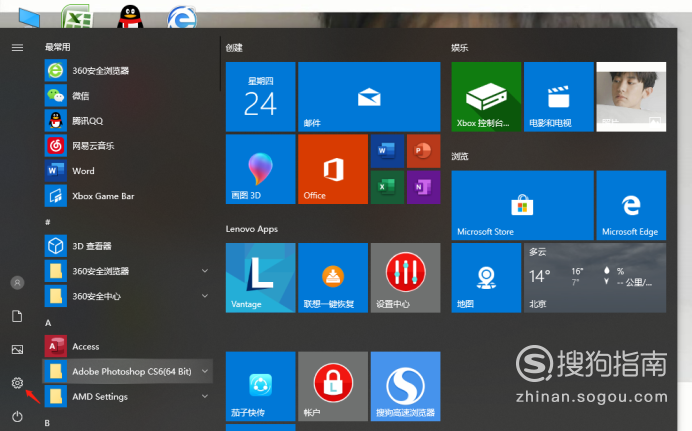Open the 北京 weather tile
This screenshot has height=431, width=692.
tap(595, 277)
